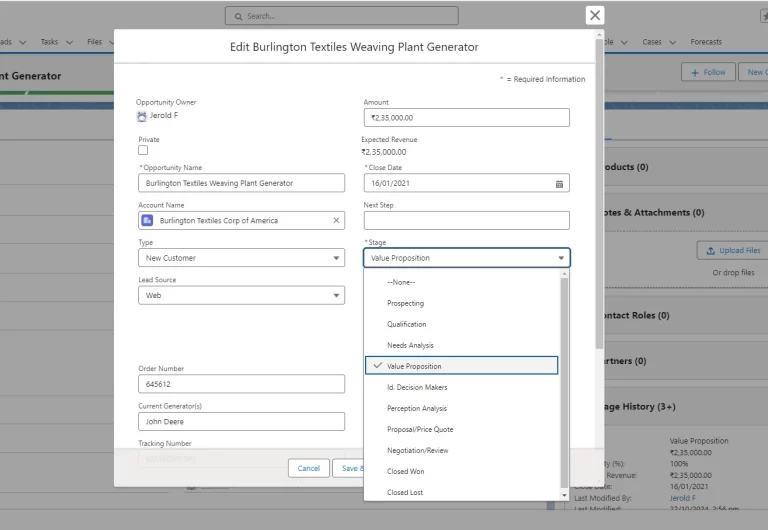Open Partners (0) related list
Image resolution: width=768 pixels, height=530 pixels.
click(x=624, y=361)
